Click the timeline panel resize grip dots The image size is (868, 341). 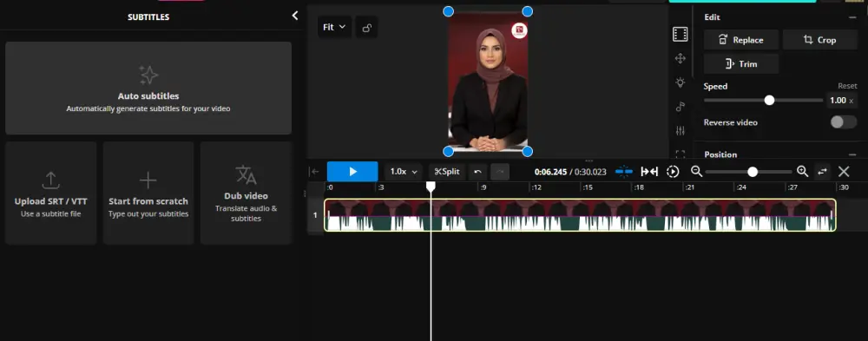589,161
